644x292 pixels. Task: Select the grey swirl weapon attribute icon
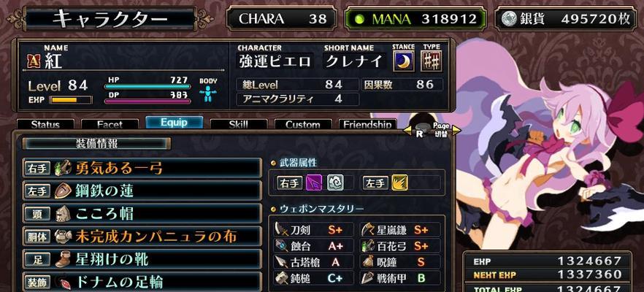335,182
